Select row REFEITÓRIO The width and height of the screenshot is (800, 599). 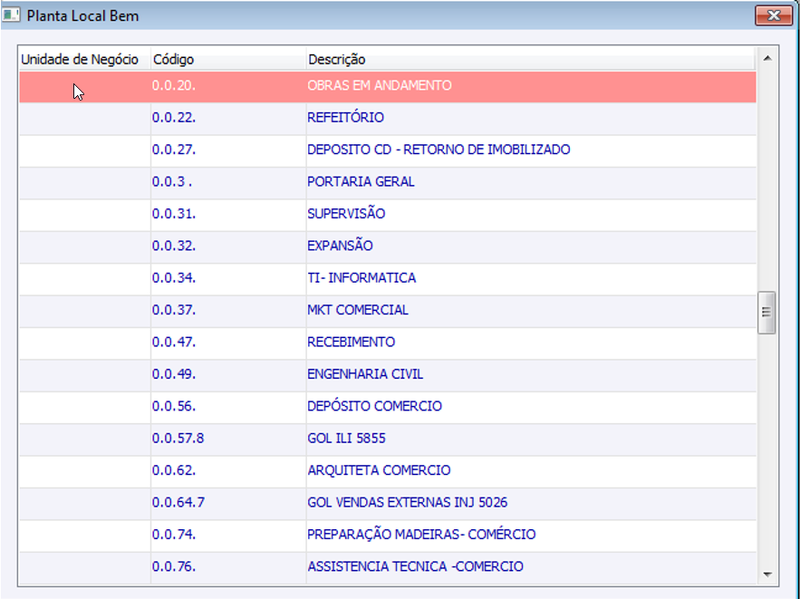pyautogui.click(x=388, y=118)
